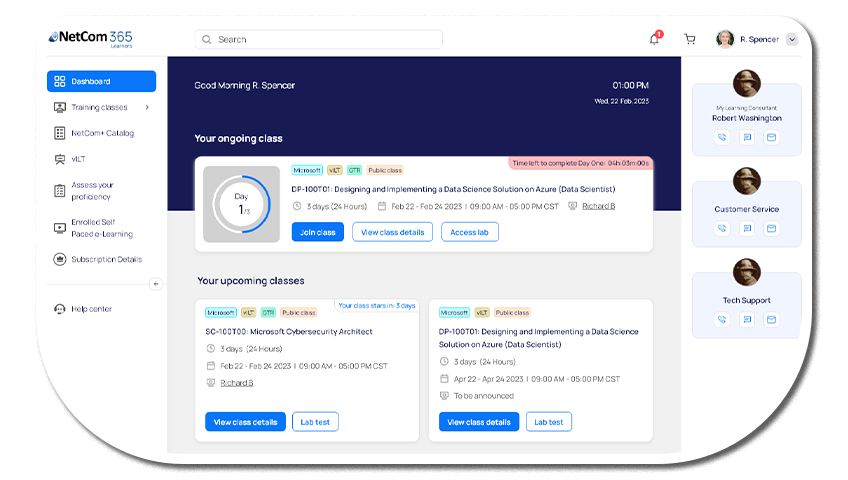Call Robert Washington using phone icon
Viewport: 848px width, 480px height.
722,138
